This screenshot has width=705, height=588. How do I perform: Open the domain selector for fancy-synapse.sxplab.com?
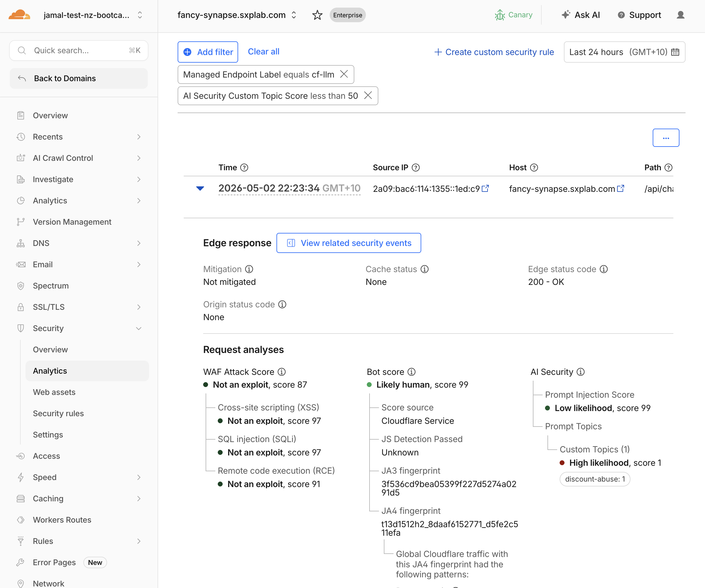pos(237,15)
